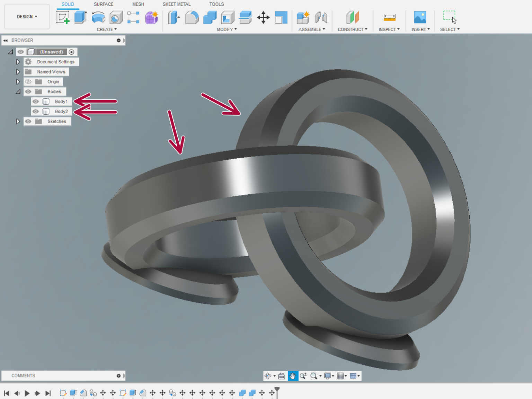The width and height of the screenshot is (532, 399).
Task: Click the Insert image icon
Action: click(x=420, y=17)
